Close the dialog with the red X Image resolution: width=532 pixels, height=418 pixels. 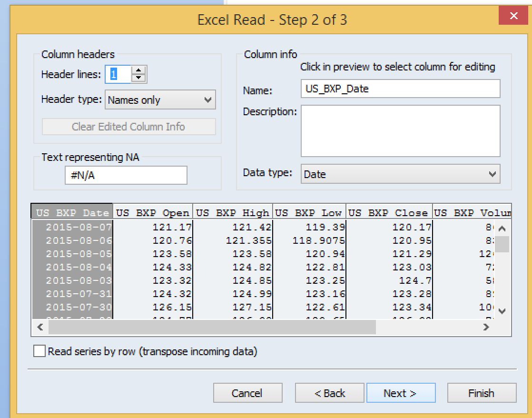click(514, 16)
